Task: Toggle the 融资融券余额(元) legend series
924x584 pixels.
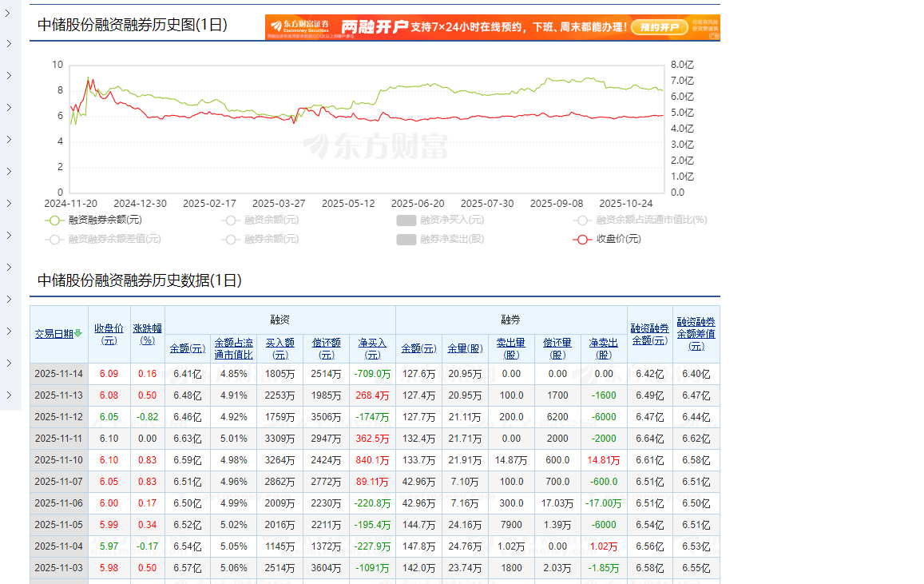Action: pyautogui.click(x=93, y=220)
